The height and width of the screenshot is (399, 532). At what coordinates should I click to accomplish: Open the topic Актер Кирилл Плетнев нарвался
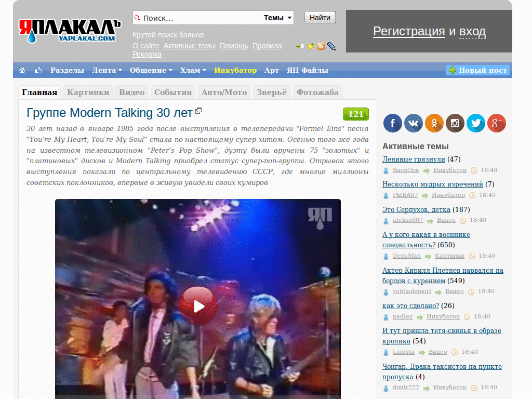(x=443, y=275)
